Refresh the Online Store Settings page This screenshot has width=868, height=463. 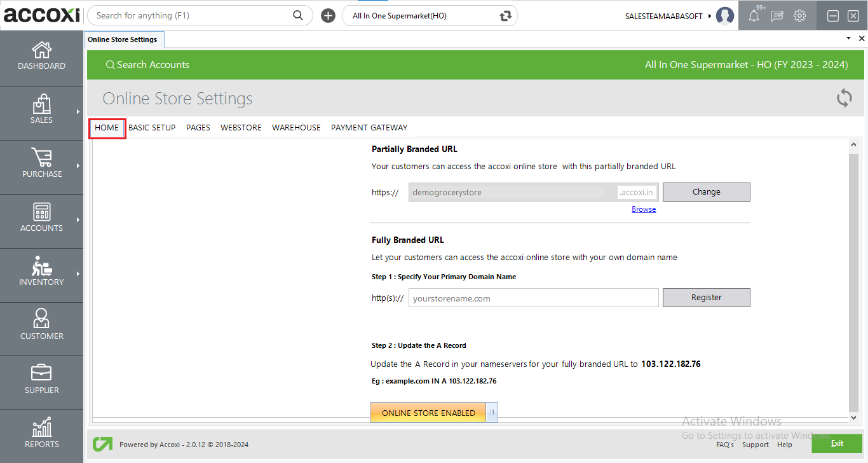[x=844, y=98]
